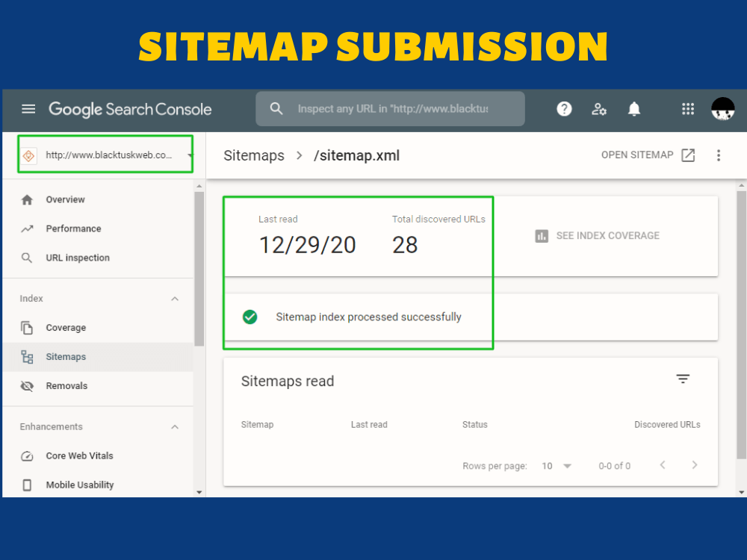
Task: Click 'Sitemap index processed successfully' message
Action: click(x=369, y=317)
